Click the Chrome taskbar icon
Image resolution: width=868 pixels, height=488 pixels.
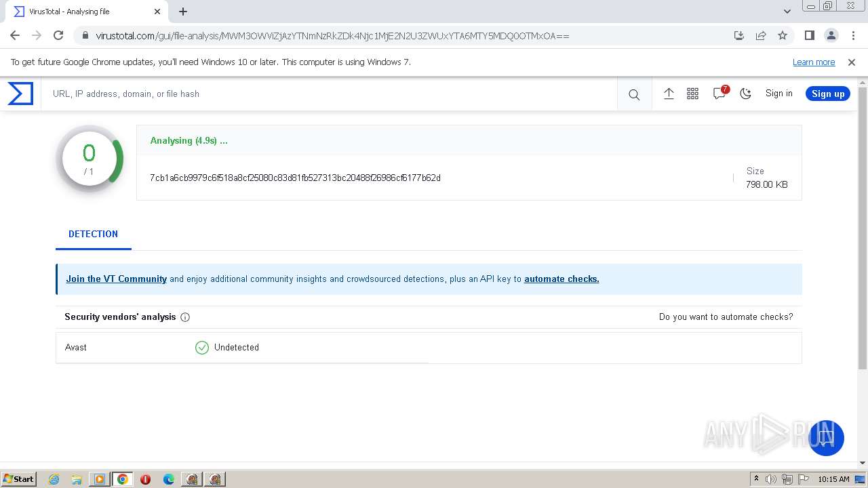123,479
